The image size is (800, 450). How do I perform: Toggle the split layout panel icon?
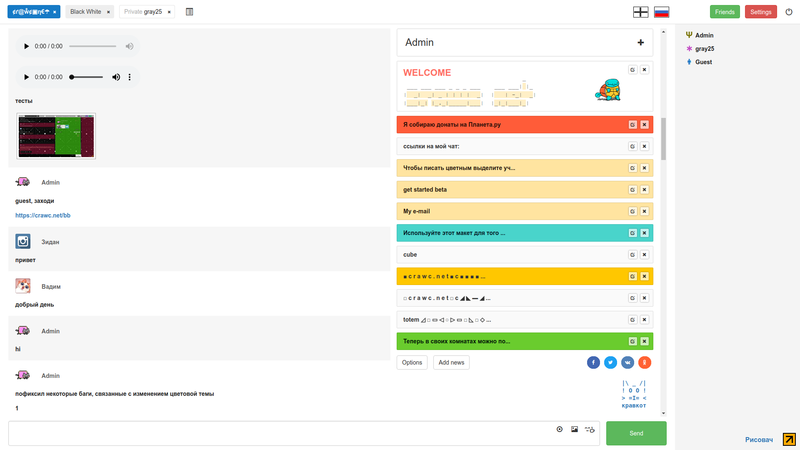[189, 12]
